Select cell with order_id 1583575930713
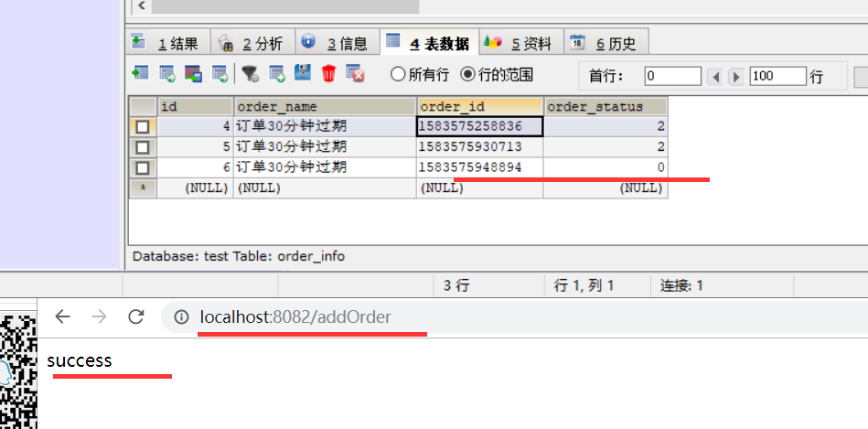 point(479,147)
